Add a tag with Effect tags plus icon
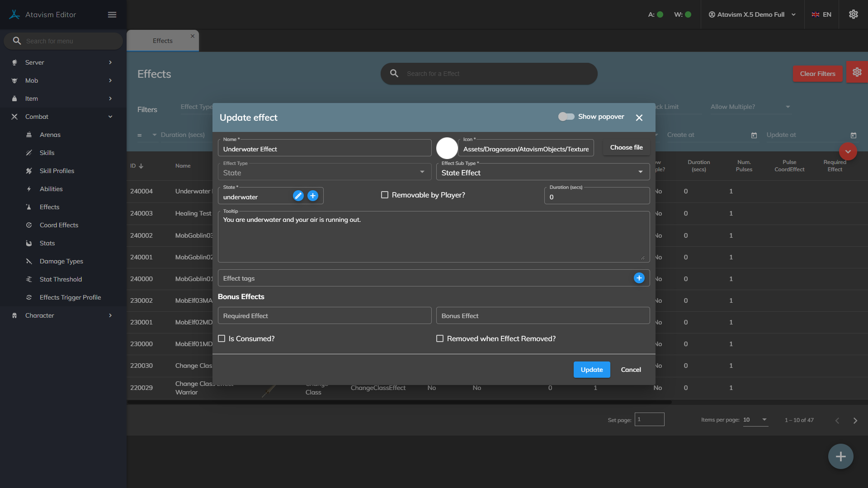This screenshot has width=868, height=488. coord(639,278)
